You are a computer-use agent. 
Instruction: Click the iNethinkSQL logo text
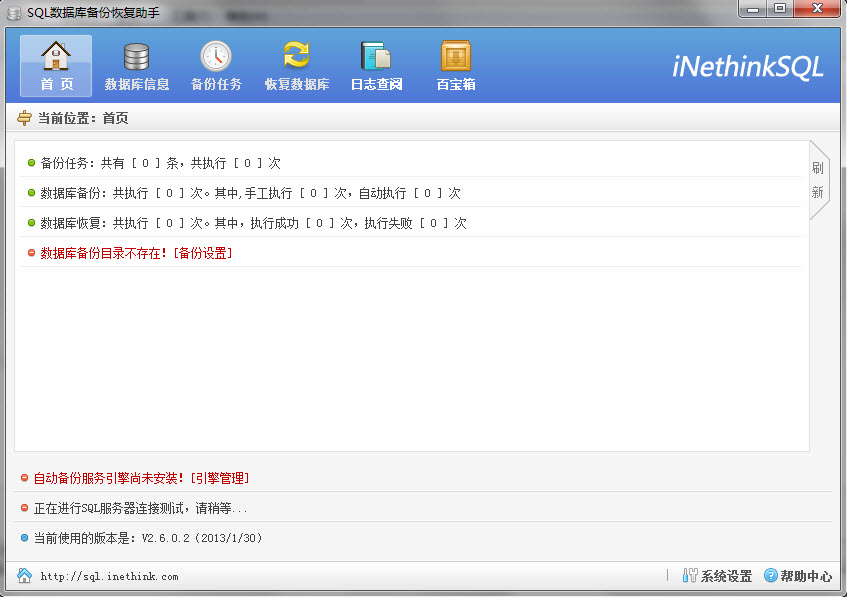click(x=748, y=64)
